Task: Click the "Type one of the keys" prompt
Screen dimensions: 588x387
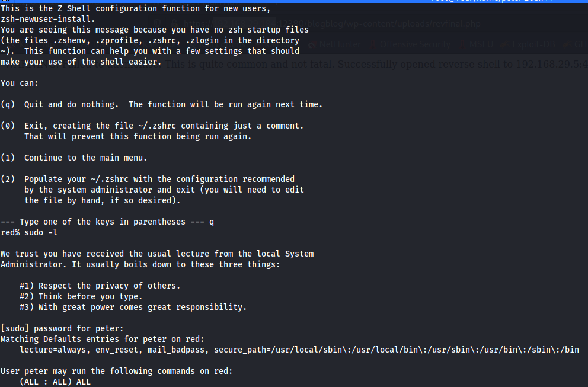Action: [x=107, y=222]
